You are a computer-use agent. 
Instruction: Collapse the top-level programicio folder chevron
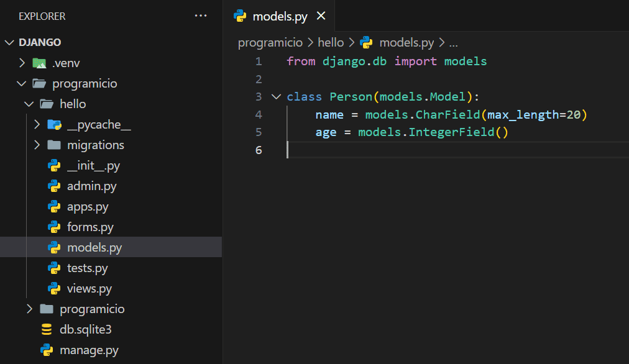[x=21, y=83]
